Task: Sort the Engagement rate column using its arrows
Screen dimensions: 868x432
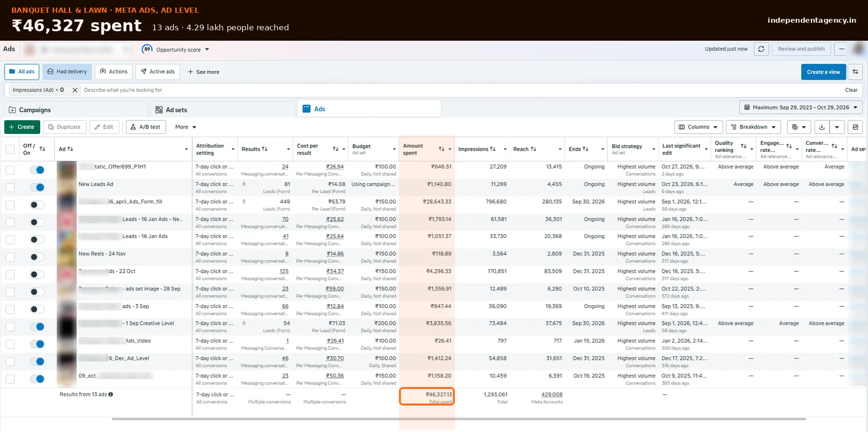Action: 789,146
